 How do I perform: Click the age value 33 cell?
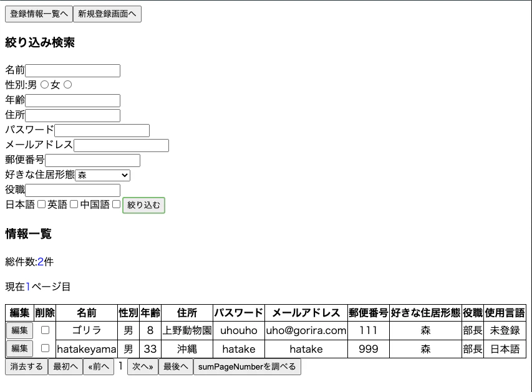coord(150,348)
